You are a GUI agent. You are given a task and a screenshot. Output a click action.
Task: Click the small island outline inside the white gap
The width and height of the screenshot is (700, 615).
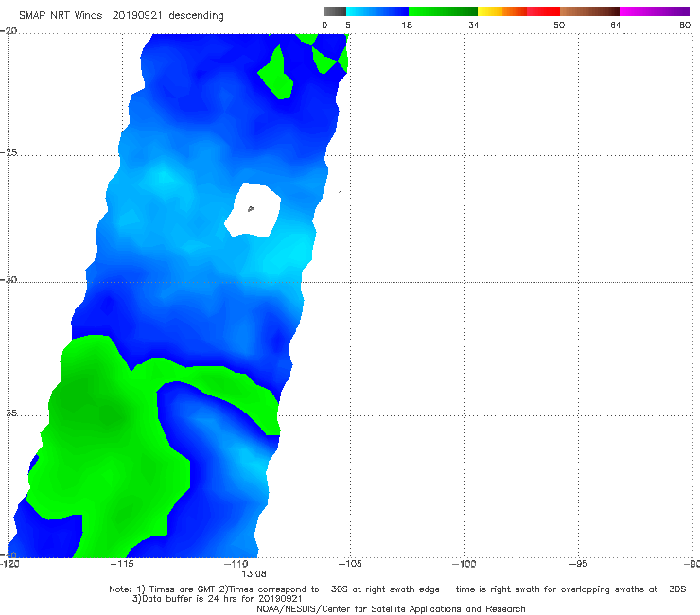[251, 208]
